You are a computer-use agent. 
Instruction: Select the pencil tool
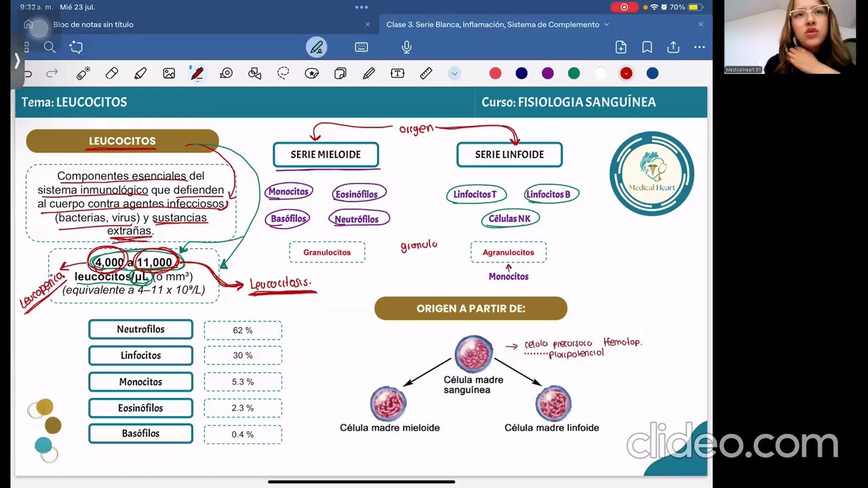coord(369,73)
